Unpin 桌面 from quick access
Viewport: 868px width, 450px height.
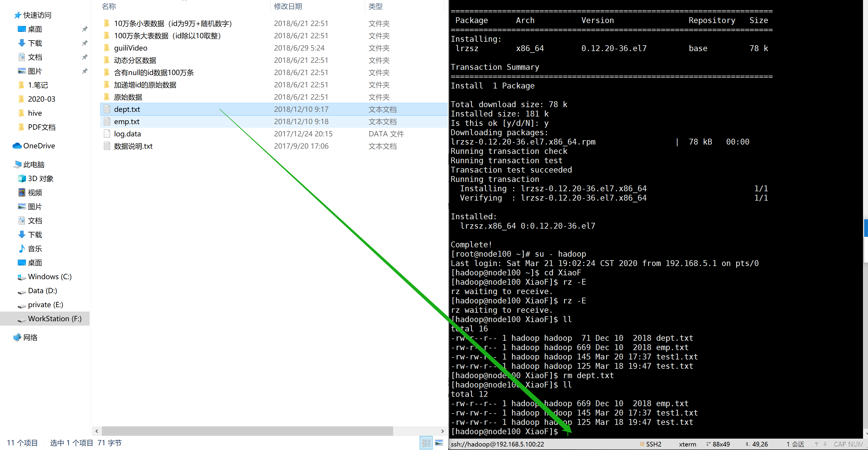pos(85,29)
